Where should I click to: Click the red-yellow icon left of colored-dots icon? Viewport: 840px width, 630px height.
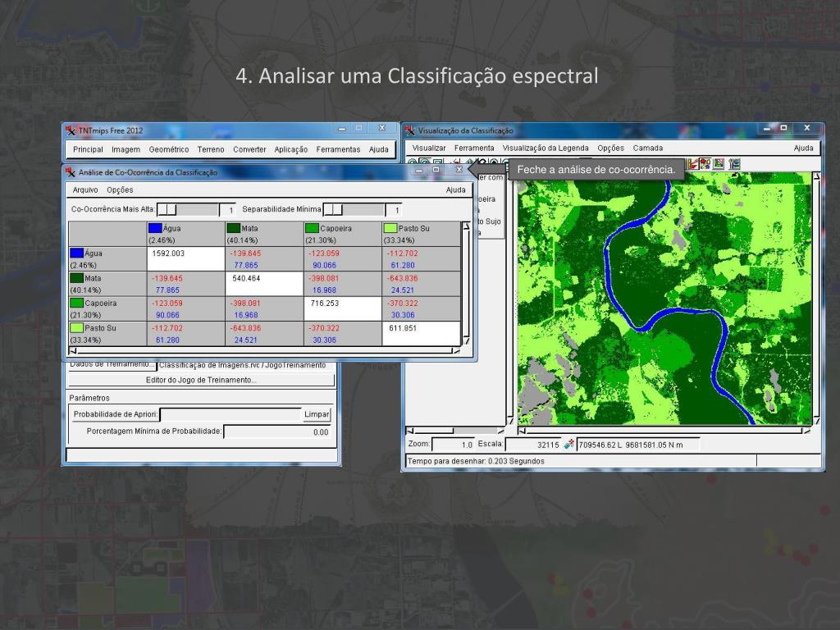692,164
